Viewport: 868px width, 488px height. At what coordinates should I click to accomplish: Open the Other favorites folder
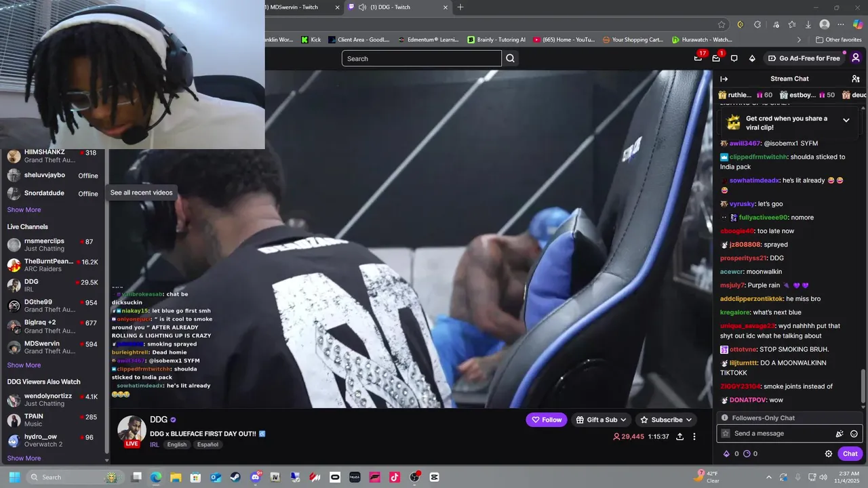point(838,40)
